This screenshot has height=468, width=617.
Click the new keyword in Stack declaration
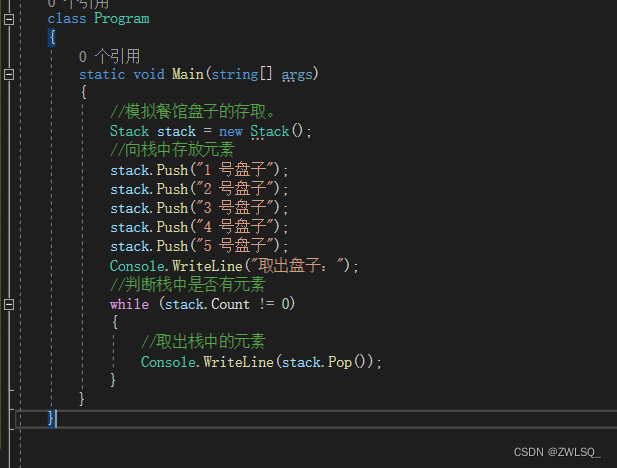pos(231,131)
